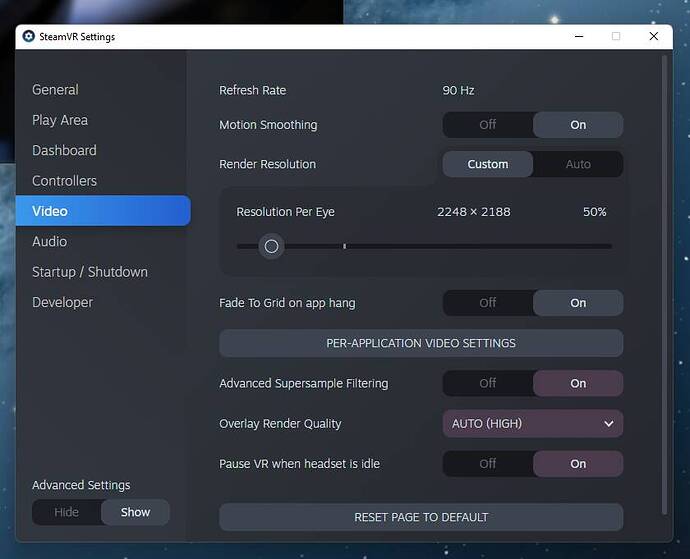
Task: Turn Pause VR when headset is idle On
Action: click(578, 463)
